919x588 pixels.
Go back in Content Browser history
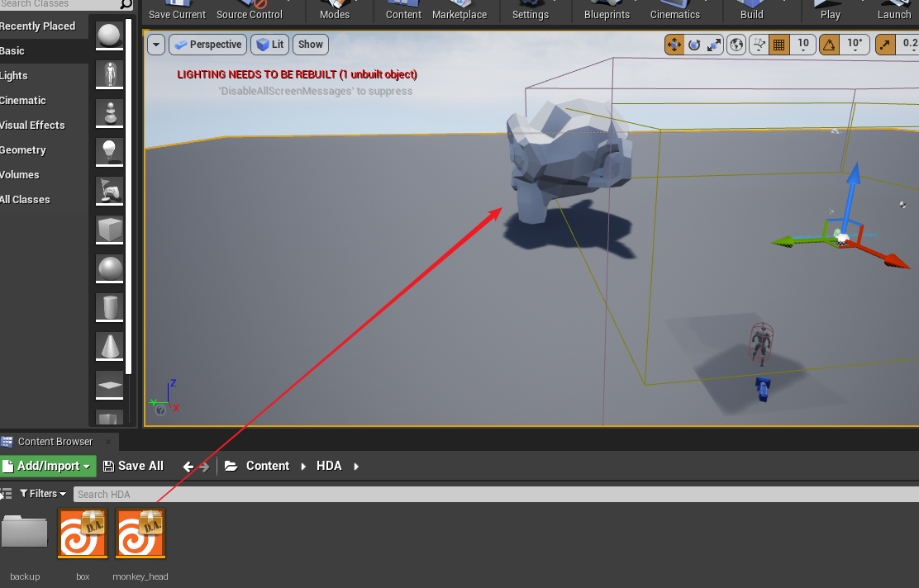pos(188,467)
